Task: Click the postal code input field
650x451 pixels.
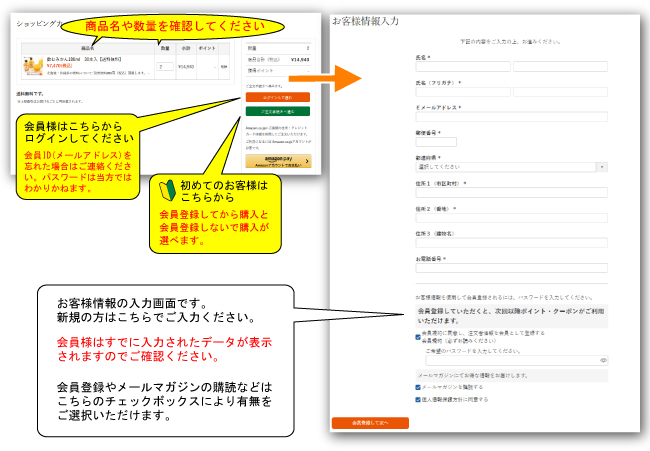Action: point(436,142)
